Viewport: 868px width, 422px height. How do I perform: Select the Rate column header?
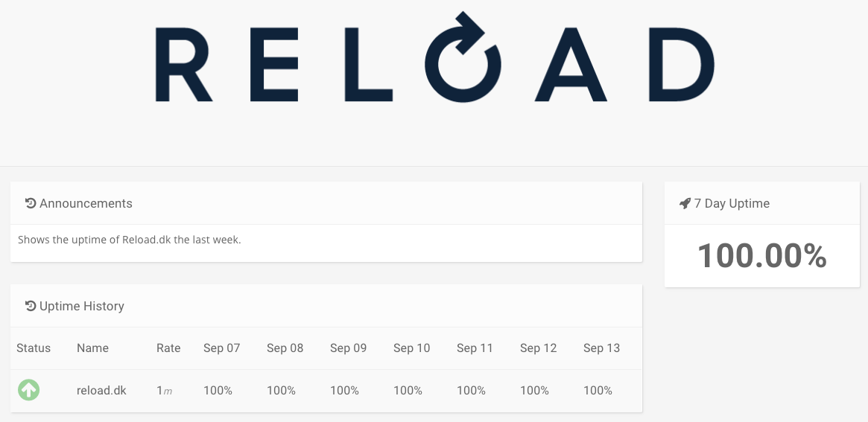[x=168, y=348]
